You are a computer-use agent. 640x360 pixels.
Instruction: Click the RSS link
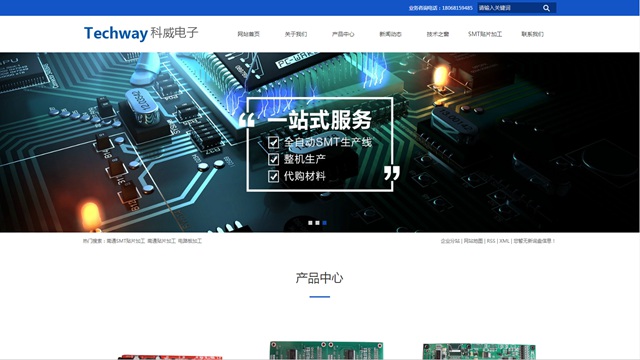click(491, 241)
